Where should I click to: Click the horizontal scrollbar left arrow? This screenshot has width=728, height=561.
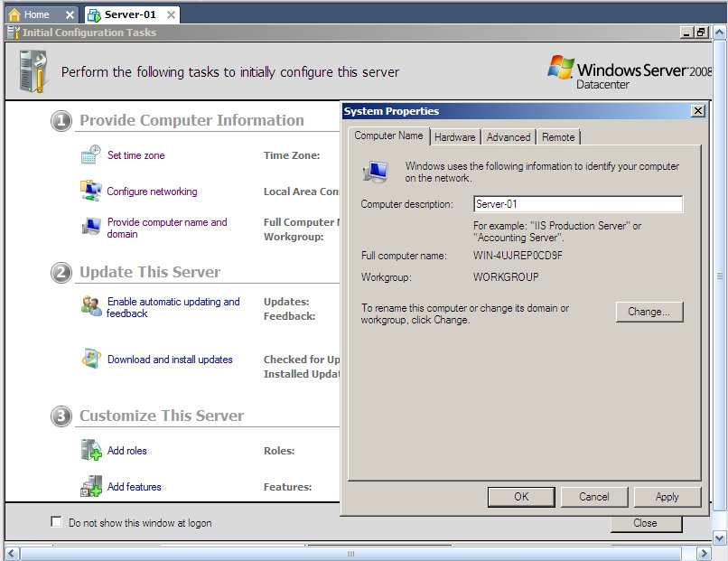click(x=12, y=554)
